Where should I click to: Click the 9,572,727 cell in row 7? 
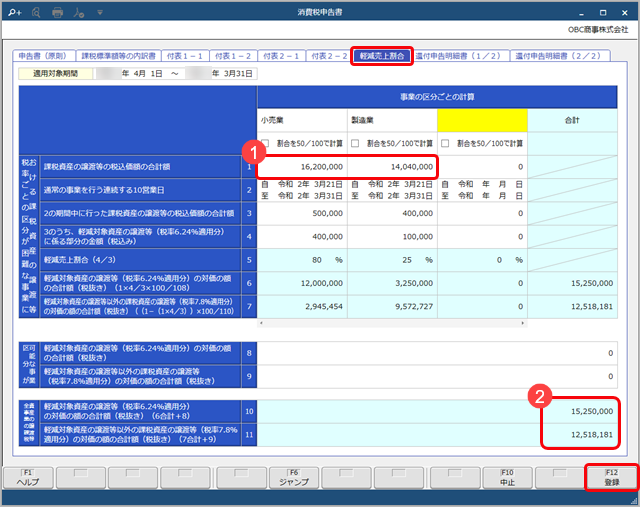(x=392, y=306)
